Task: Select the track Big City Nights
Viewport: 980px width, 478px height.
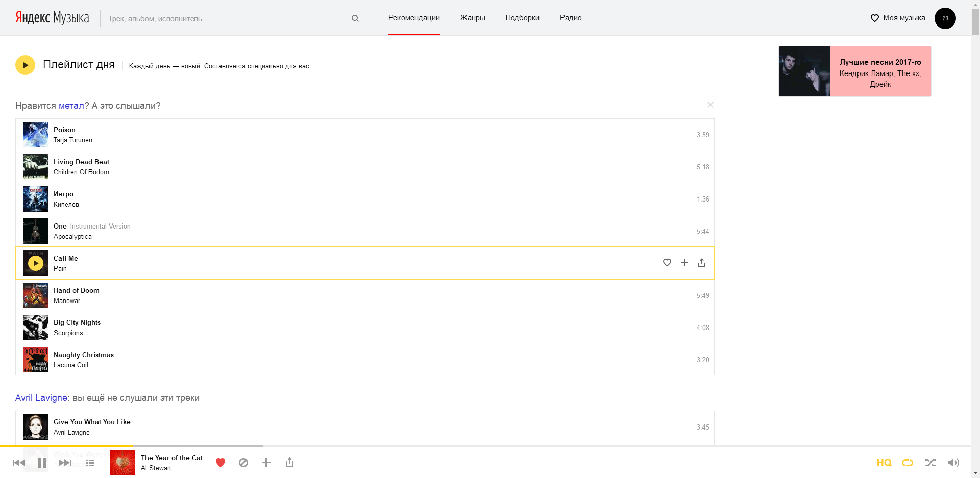Action: [x=77, y=323]
